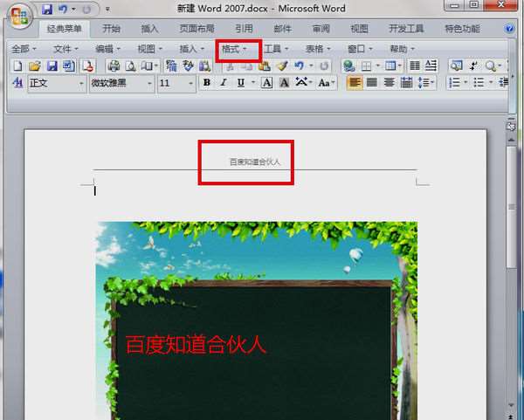Open the 编辑 classic menu
Viewport: 524px width, 420px height.
(x=108, y=49)
